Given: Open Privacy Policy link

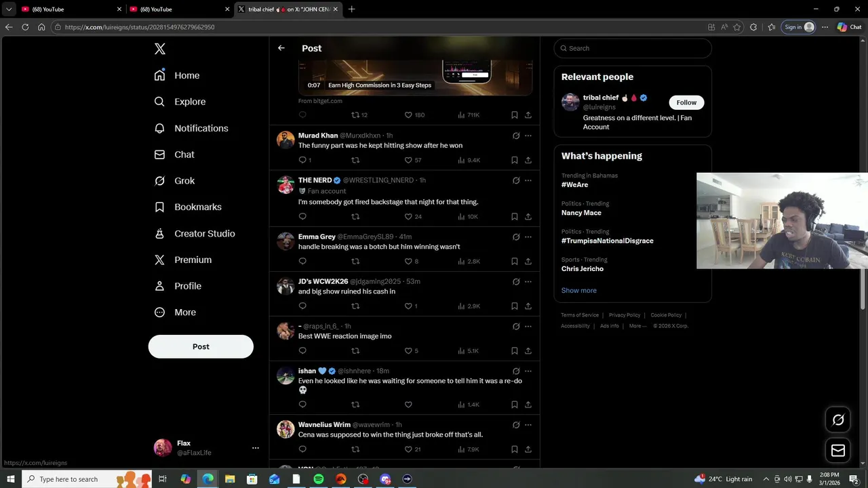Looking at the screenshot, I should (x=625, y=315).
